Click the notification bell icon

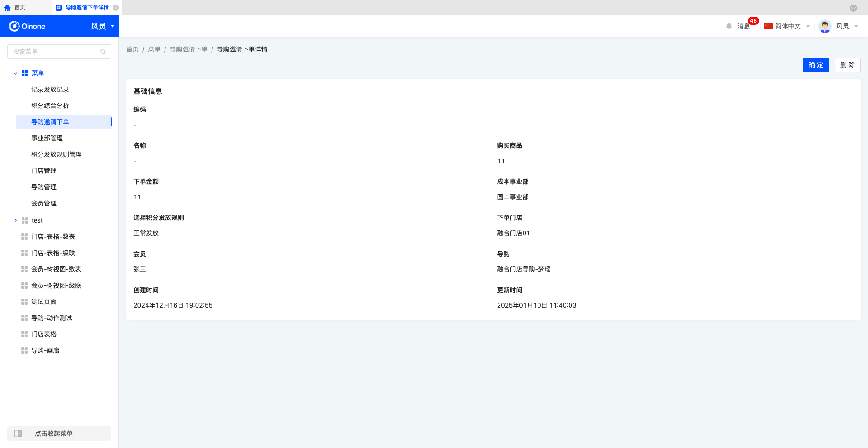(729, 26)
